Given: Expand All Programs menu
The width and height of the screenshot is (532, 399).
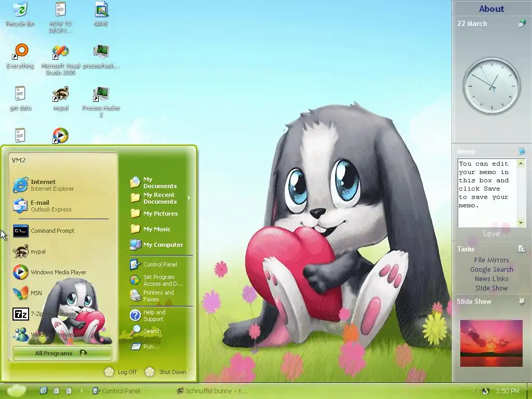Looking at the screenshot, I should tap(62, 353).
